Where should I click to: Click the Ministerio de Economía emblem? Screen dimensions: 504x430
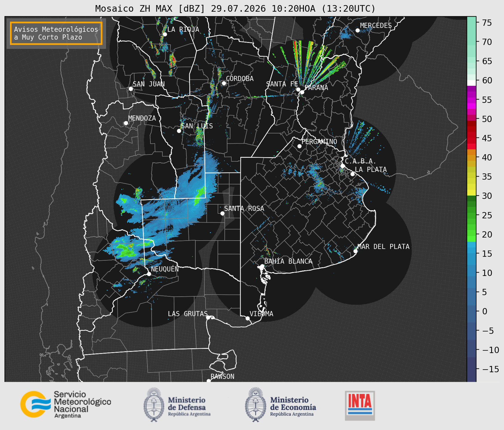tap(255, 404)
